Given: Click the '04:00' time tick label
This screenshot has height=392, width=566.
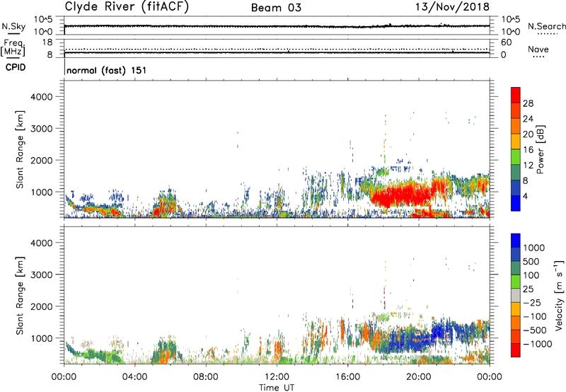Looking at the screenshot, I should pyautogui.click(x=134, y=377).
